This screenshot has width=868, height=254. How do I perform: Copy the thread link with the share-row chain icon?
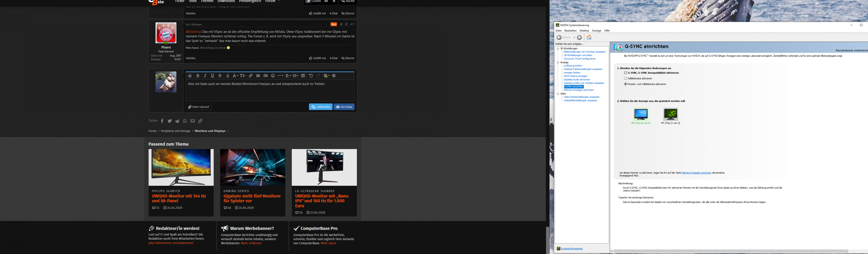coord(200,121)
